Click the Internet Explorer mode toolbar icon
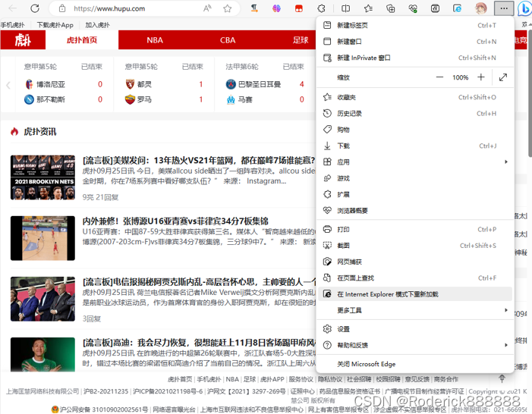Screen dimensions: 532x414 click(x=458, y=8)
